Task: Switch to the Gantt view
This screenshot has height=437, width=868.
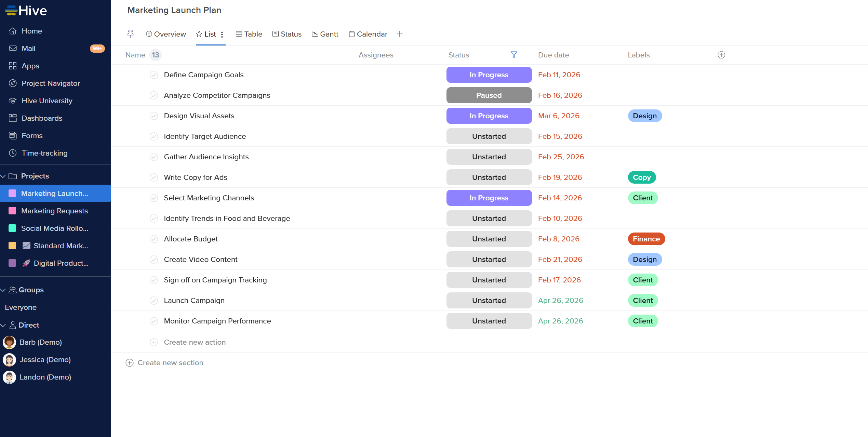Action: pos(325,34)
